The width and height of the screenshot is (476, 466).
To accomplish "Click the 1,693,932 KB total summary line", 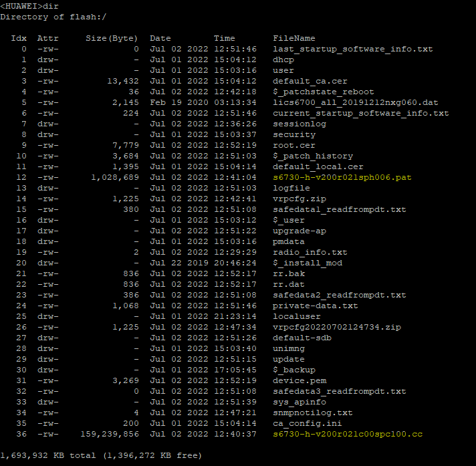I will 100,455.
